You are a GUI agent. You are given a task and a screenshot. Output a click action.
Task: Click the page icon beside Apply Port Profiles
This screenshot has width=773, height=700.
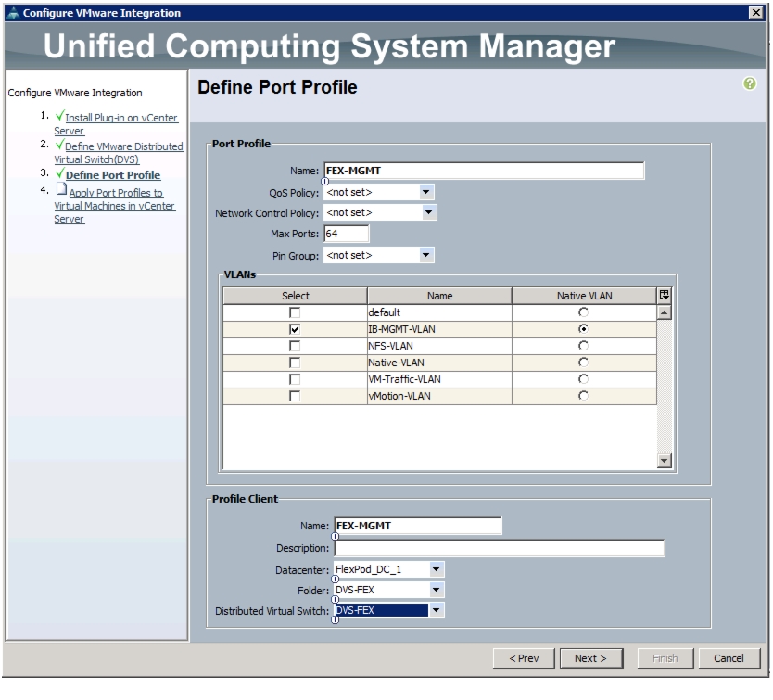pyautogui.click(x=61, y=189)
